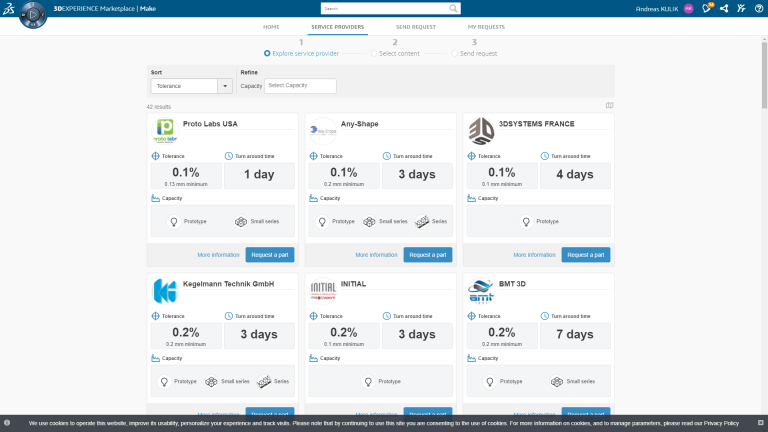The width and height of the screenshot is (768, 432).
Task: Click the BMT 3D card title
Action: pos(512,284)
